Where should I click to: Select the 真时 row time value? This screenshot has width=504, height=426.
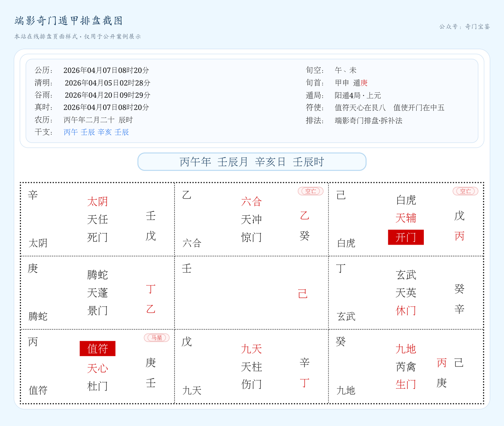(106, 107)
